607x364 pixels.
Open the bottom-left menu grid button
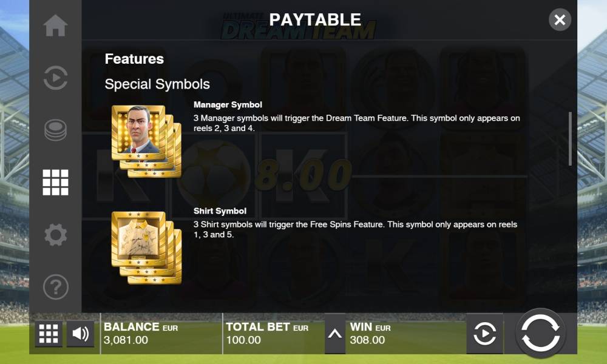pos(49,334)
